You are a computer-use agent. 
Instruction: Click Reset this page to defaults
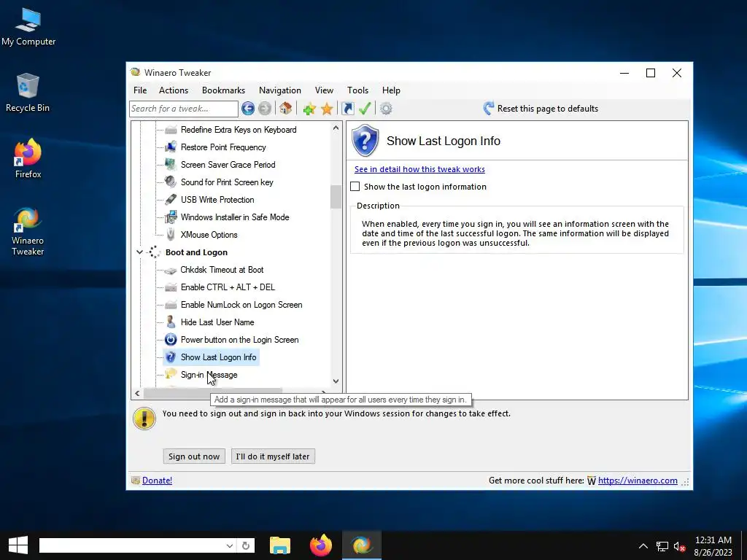(547, 109)
